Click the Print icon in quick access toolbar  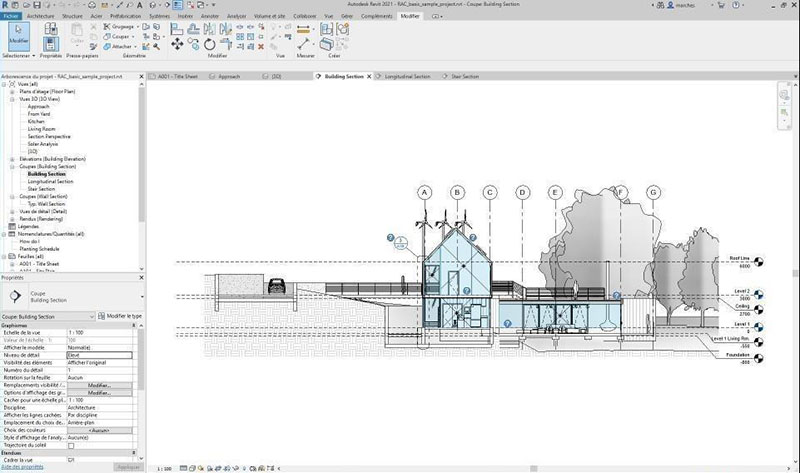click(x=92, y=5)
